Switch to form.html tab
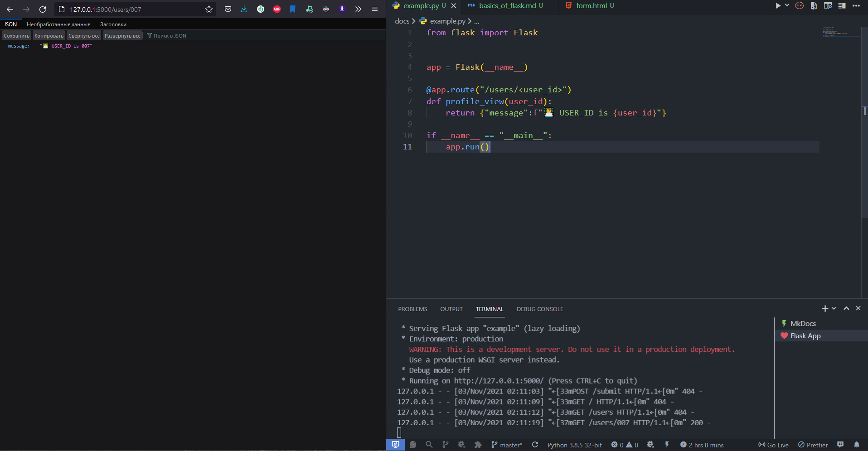Screen dimensions: 868x451 coord(591,6)
